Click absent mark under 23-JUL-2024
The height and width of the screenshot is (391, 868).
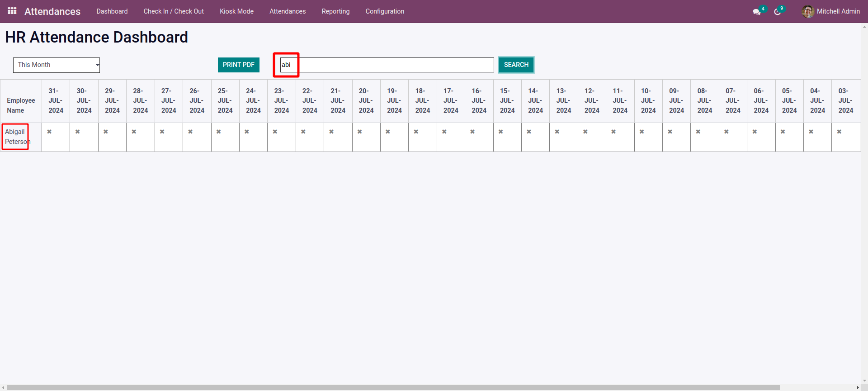(x=275, y=132)
